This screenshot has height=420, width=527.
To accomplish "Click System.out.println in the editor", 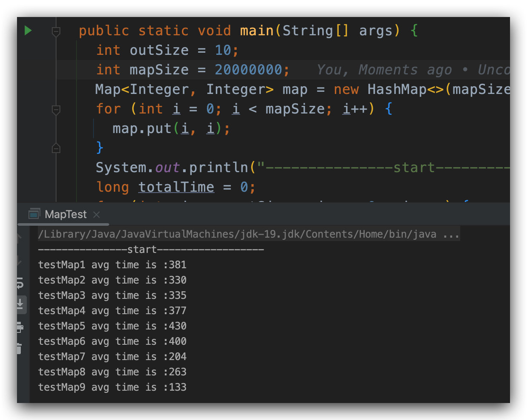I will click(x=172, y=167).
